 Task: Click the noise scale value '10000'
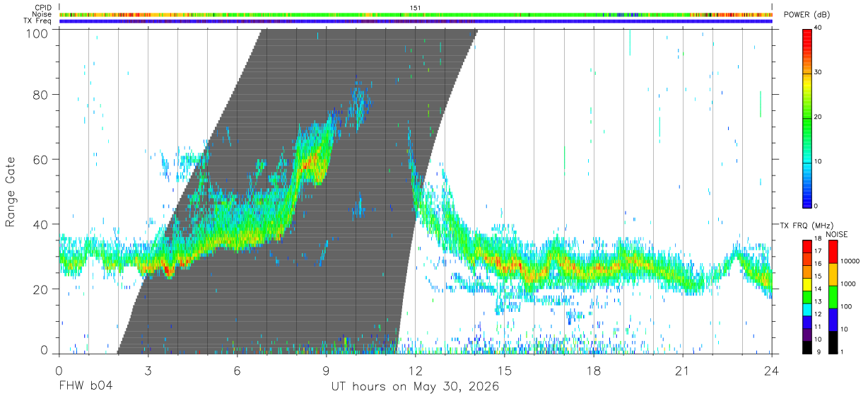(850, 261)
